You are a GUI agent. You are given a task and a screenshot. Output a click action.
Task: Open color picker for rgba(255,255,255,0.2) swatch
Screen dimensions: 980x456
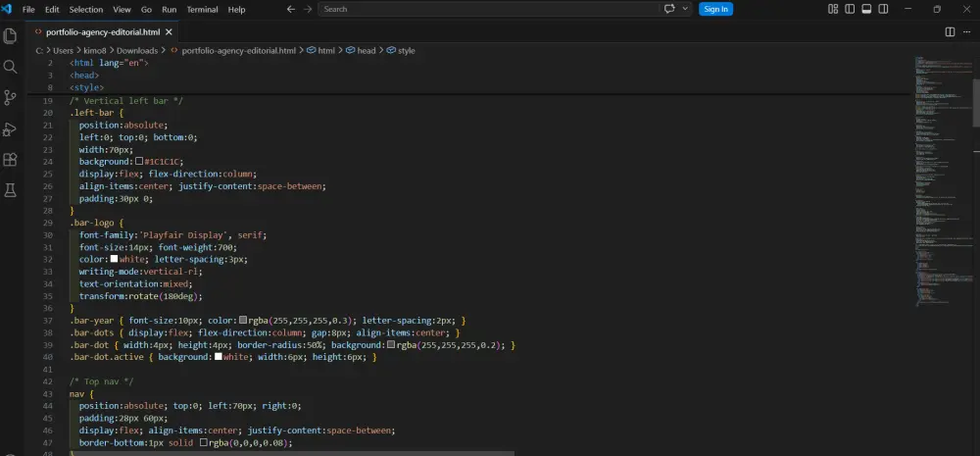tap(391, 344)
